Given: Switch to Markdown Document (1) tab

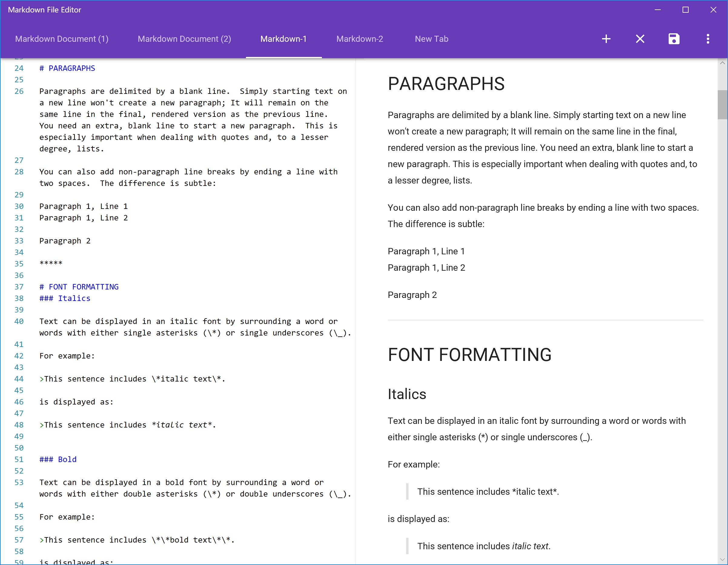Looking at the screenshot, I should click(62, 39).
